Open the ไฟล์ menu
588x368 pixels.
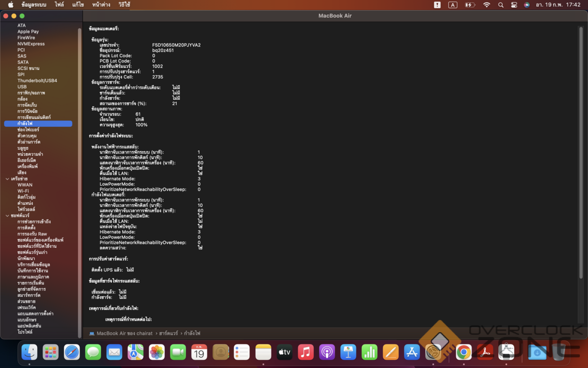(59, 5)
